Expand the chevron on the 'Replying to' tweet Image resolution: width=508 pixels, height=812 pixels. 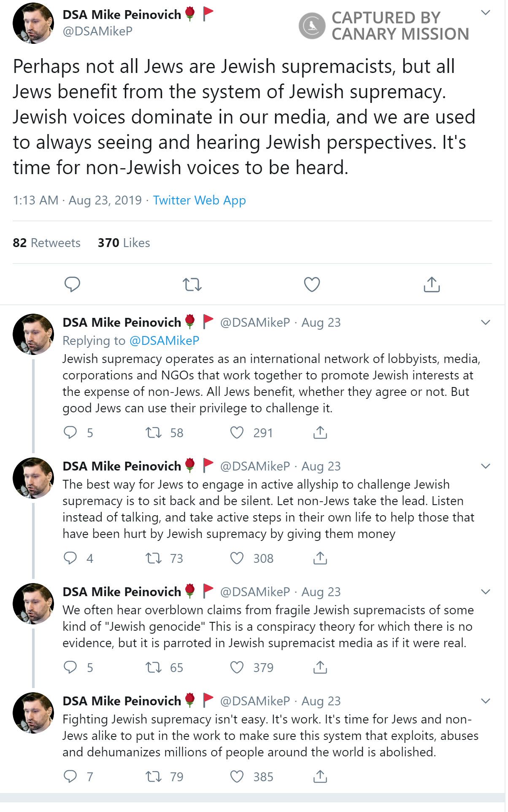[x=486, y=323]
